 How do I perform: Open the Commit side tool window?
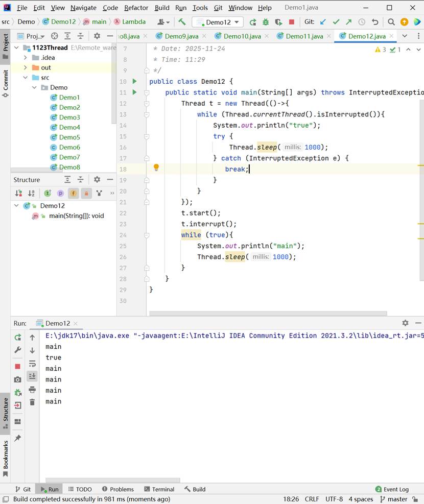click(5, 83)
